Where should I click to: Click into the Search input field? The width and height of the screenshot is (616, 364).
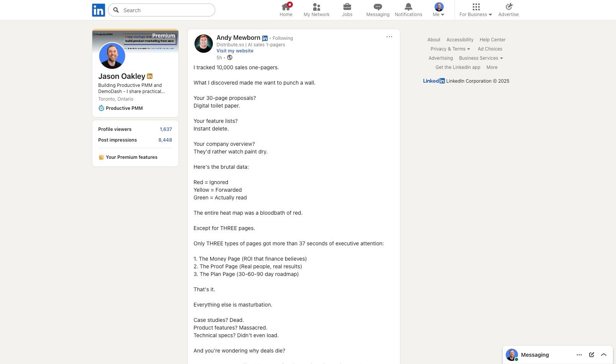pyautogui.click(x=162, y=10)
